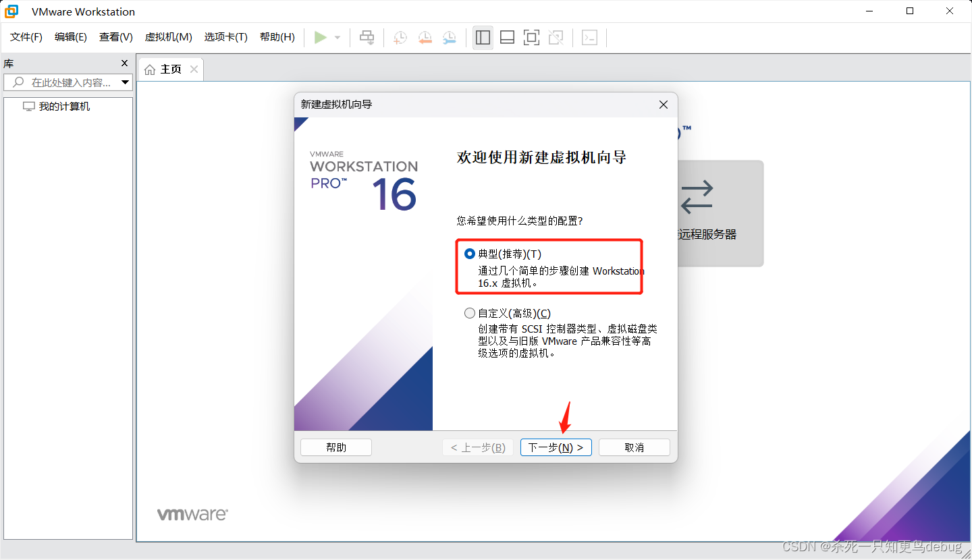Select 我的计算机 in the library tree
The image size is (972, 560).
coord(64,107)
